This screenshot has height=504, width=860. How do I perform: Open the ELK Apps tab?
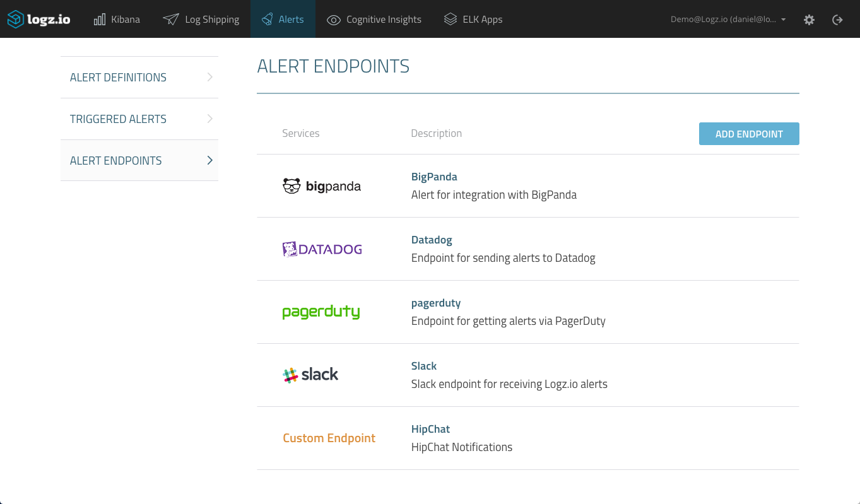[x=473, y=19]
